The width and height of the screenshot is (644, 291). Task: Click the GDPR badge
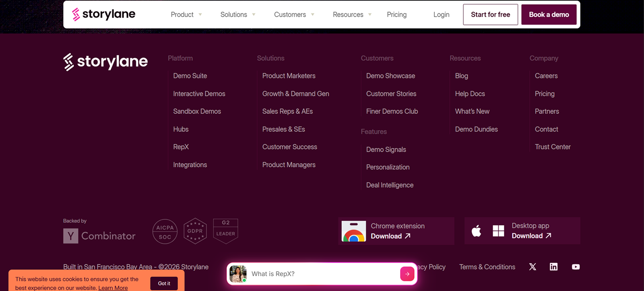[195, 231]
